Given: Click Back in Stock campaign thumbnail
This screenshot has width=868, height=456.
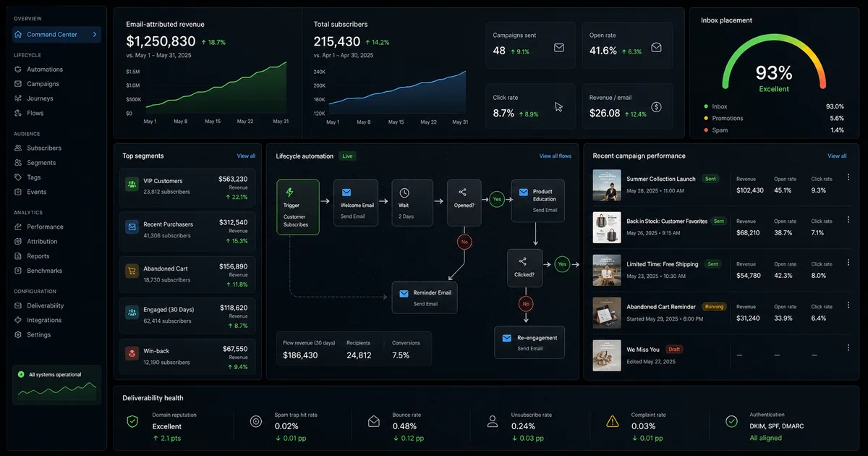Looking at the screenshot, I should pos(607,227).
